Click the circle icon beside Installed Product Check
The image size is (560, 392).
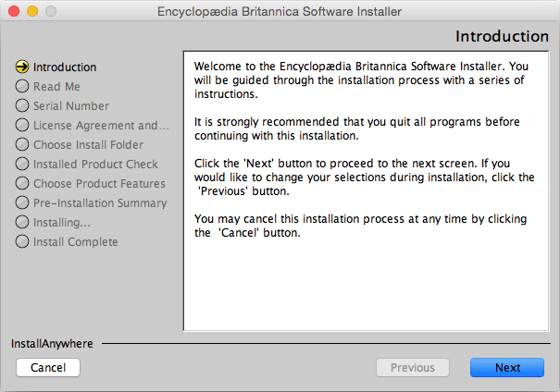point(22,164)
